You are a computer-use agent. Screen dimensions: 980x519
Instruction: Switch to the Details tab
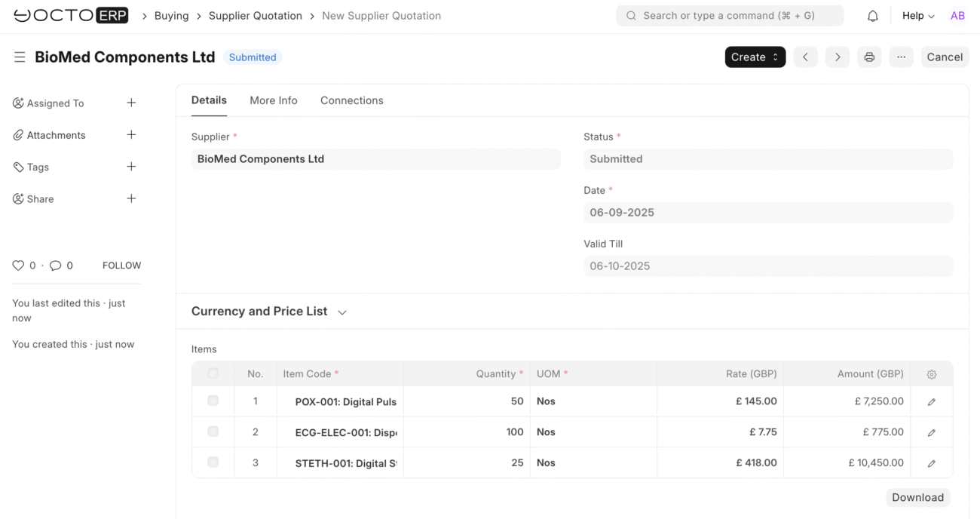click(x=209, y=100)
